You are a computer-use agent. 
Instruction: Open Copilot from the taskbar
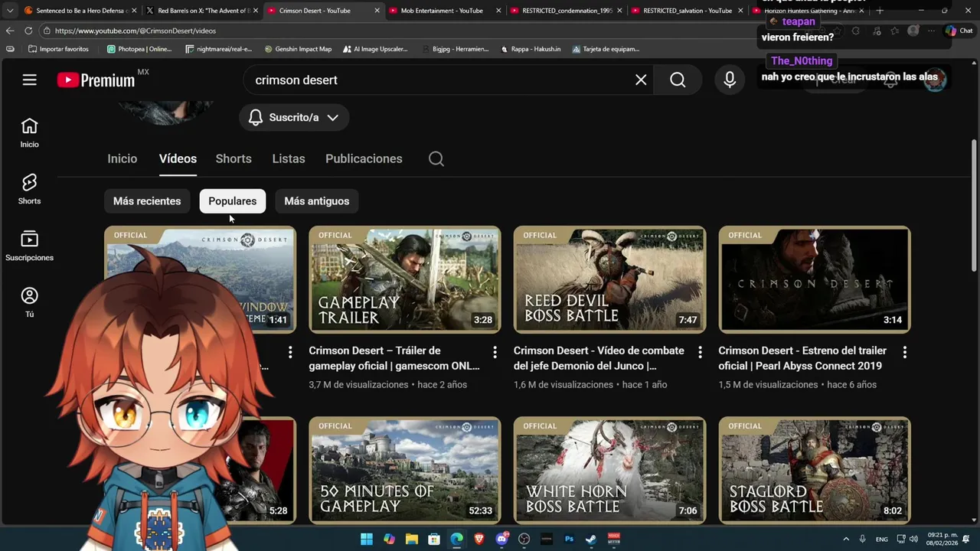click(x=389, y=539)
